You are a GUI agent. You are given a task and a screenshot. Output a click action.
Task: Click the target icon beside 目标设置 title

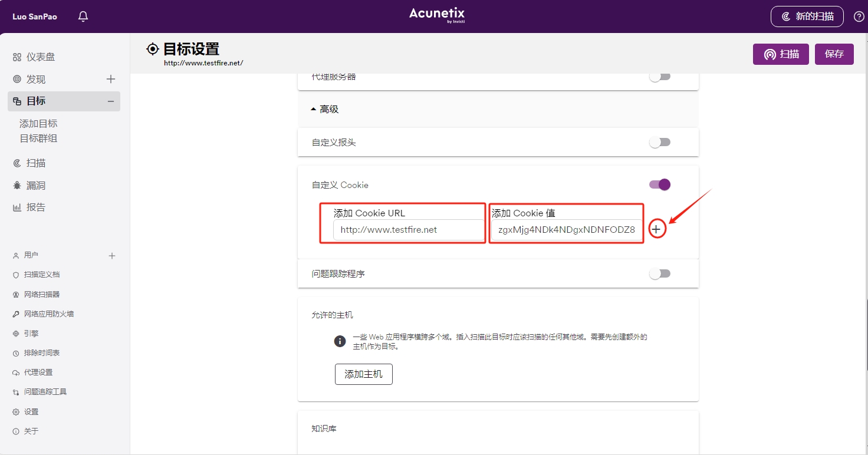(153, 49)
